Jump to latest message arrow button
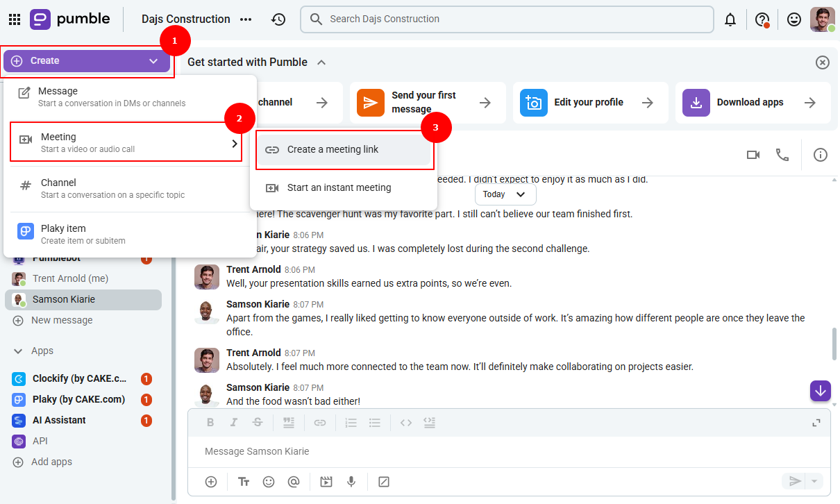Screen dimensions: 840x504 click(821, 391)
